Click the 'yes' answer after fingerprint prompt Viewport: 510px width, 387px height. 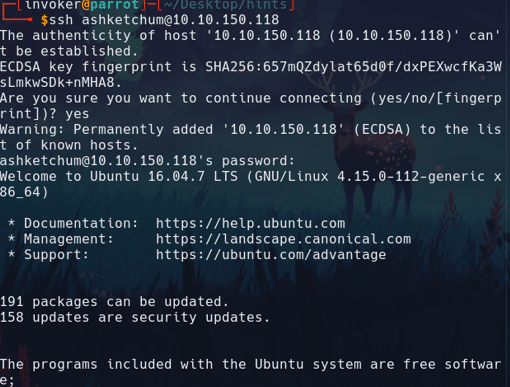pos(77,114)
